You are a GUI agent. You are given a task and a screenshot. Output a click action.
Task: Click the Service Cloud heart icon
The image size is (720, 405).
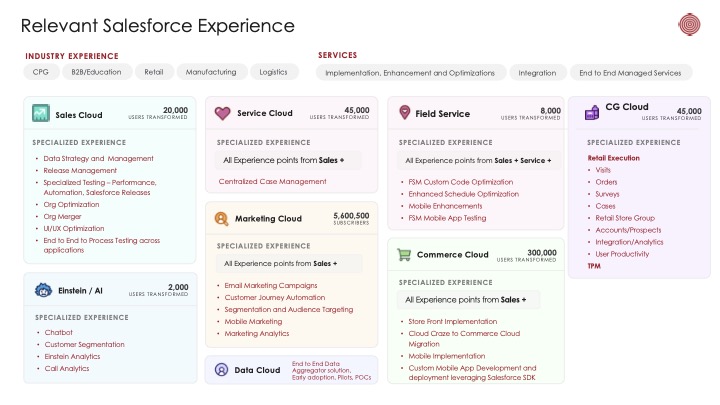(222, 113)
